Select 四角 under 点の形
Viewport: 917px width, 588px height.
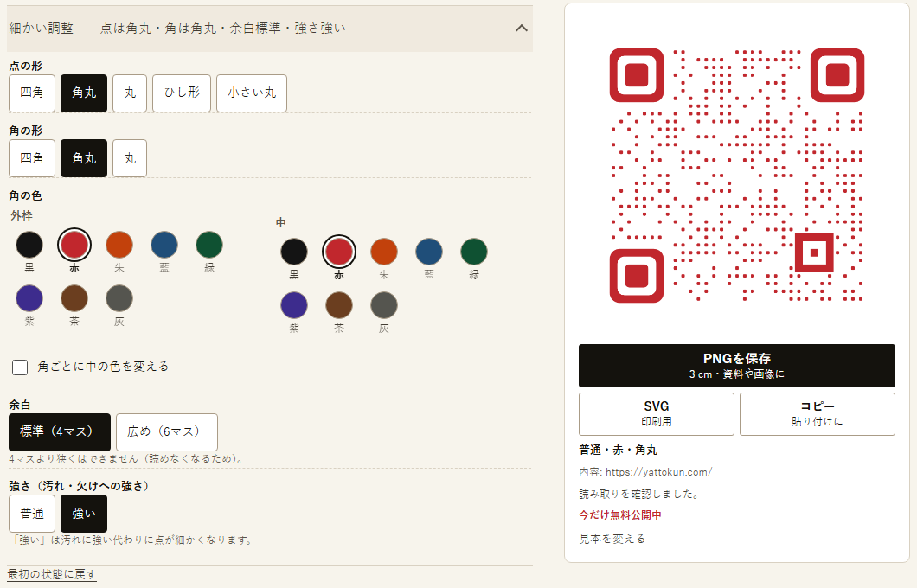point(32,93)
